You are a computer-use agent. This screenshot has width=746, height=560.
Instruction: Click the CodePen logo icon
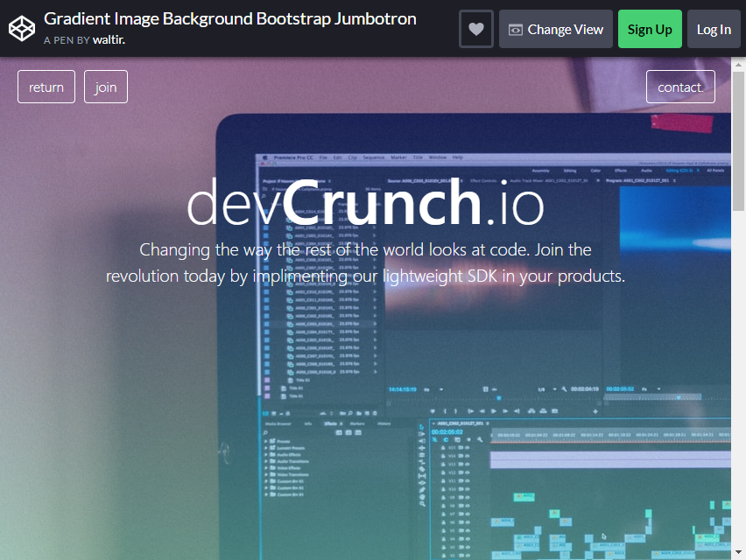pyautogui.click(x=22, y=29)
